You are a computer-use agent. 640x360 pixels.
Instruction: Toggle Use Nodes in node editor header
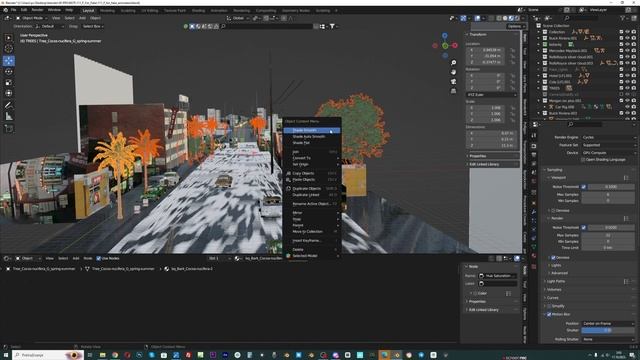point(98,258)
